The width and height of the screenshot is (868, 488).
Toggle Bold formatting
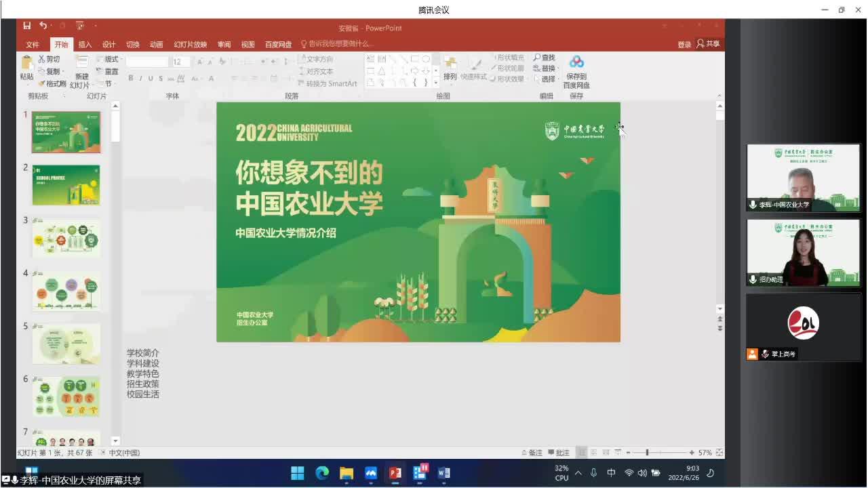click(x=131, y=79)
